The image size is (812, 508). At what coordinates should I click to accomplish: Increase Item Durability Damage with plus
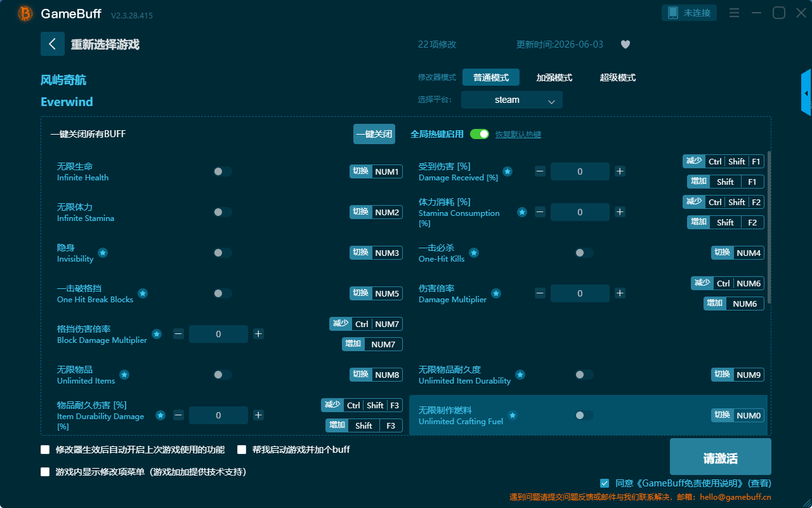[x=258, y=415]
